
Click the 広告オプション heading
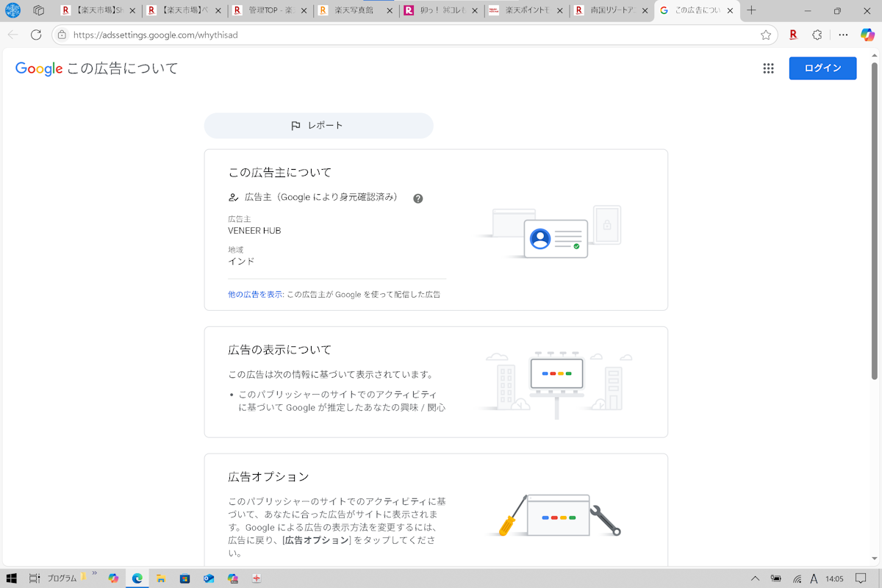[x=268, y=476]
